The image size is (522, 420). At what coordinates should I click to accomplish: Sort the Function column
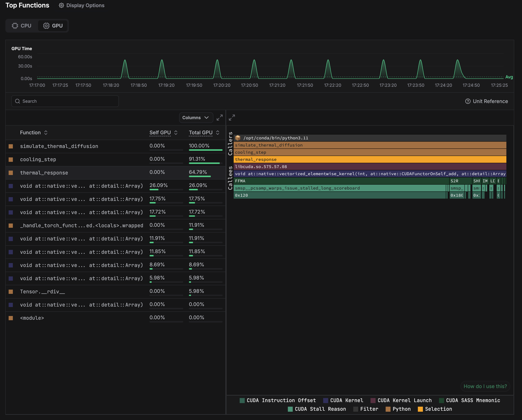[34, 133]
